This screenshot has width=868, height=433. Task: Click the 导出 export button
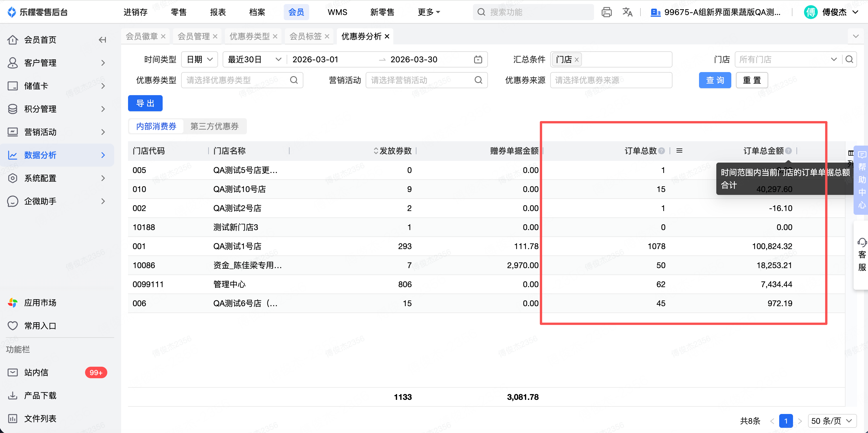(x=145, y=103)
